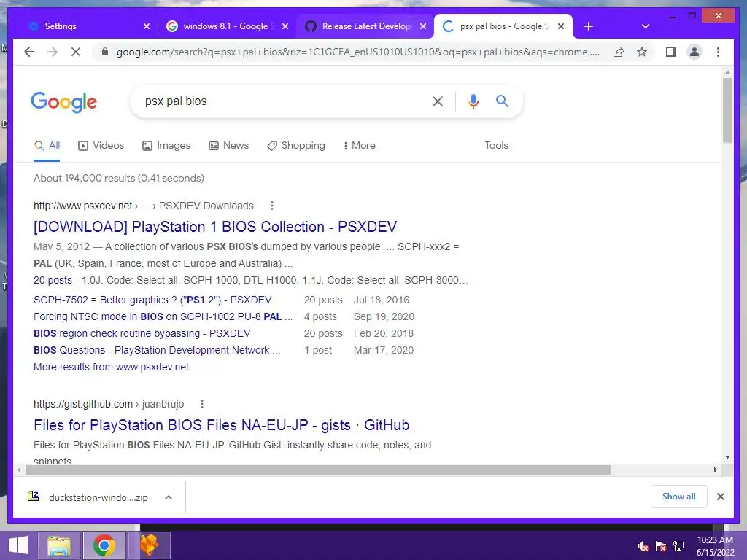Click the Chrome taskbar icon
The height and width of the screenshot is (560, 747).
pos(104,545)
